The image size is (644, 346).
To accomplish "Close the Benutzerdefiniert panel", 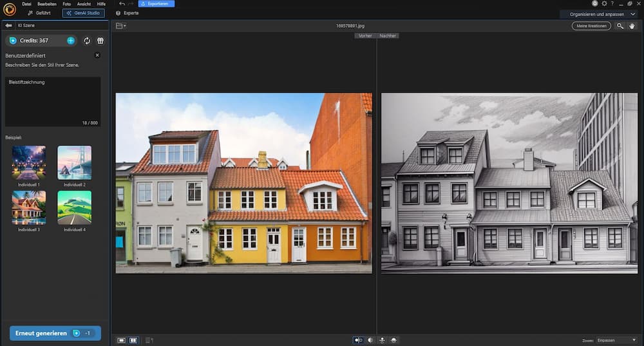I will 97,55.
